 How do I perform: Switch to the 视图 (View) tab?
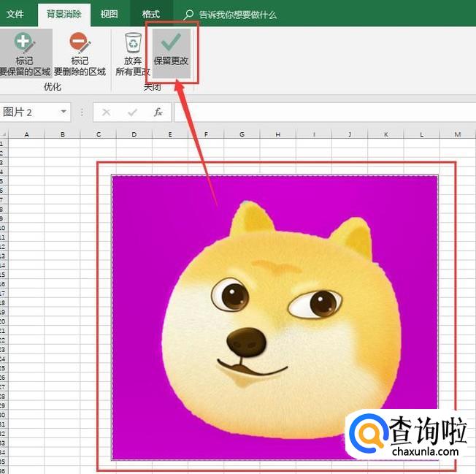click(109, 14)
